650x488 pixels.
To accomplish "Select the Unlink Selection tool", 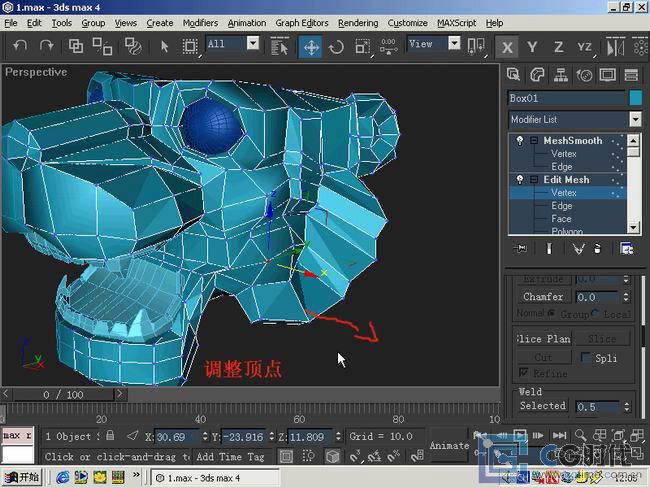I will coord(102,46).
